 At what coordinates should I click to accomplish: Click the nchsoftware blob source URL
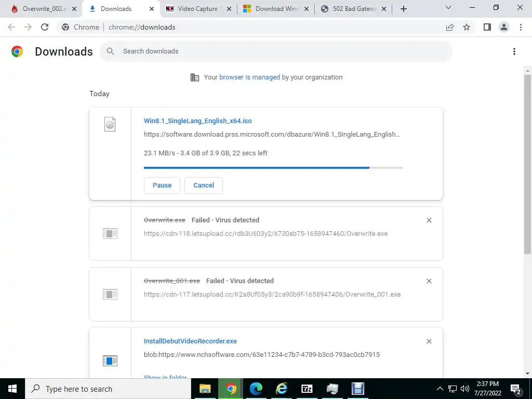[262, 354]
